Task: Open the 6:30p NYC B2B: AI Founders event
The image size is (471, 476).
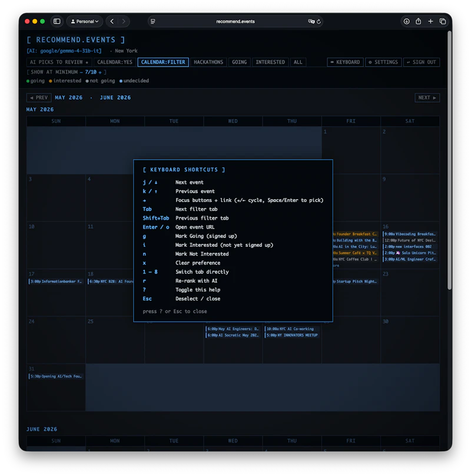Action: (x=111, y=282)
